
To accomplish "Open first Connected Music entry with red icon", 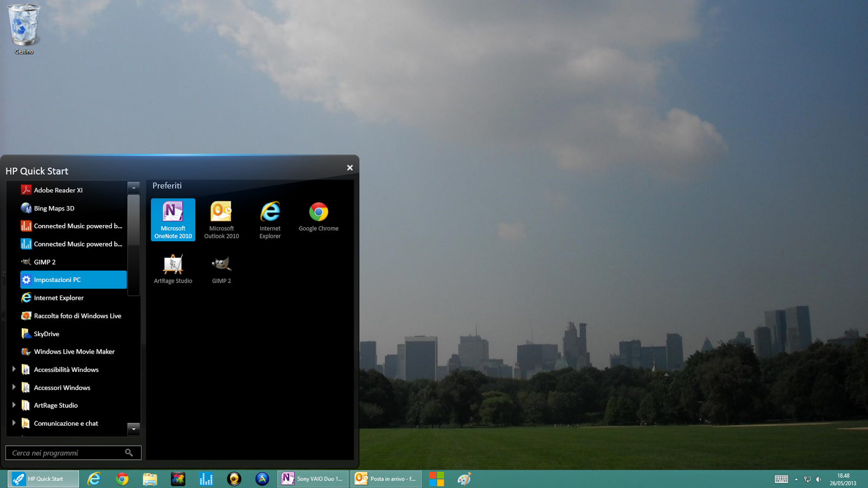I will coord(73,226).
